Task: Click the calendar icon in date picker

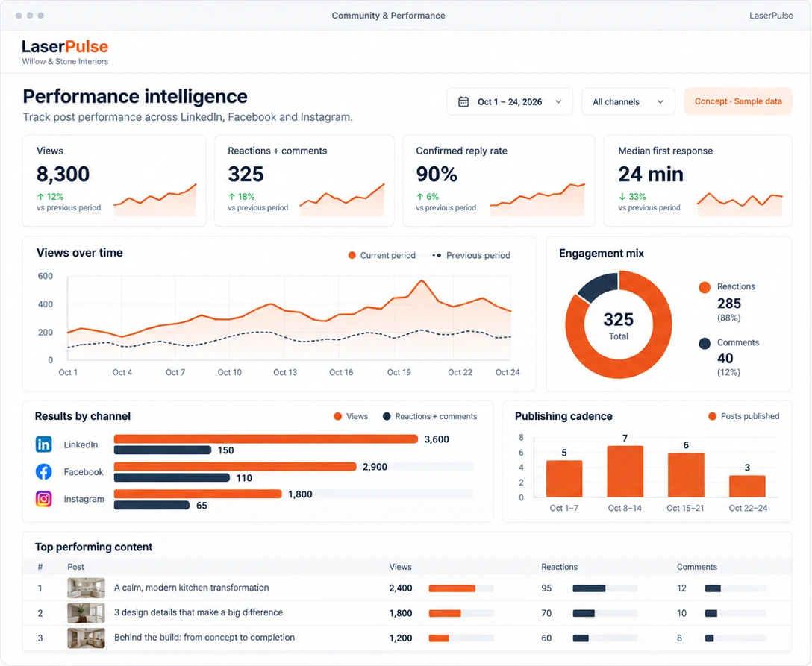Action: (x=463, y=102)
